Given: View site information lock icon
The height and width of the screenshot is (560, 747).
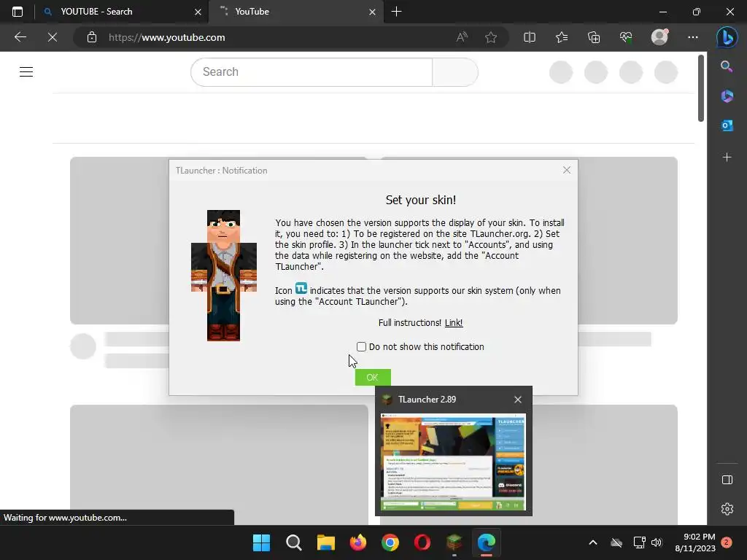Looking at the screenshot, I should click(92, 37).
